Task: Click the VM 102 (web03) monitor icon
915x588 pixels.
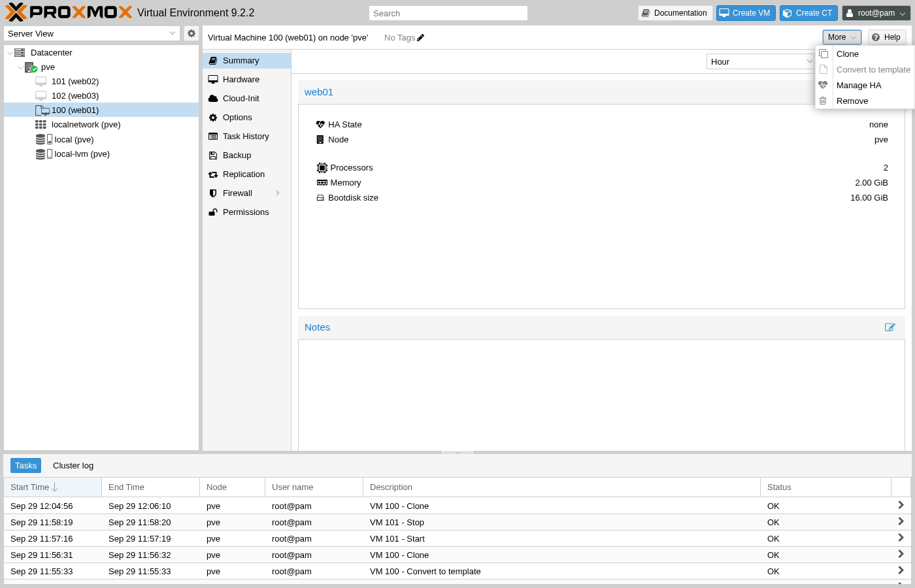Action: pos(41,96)
